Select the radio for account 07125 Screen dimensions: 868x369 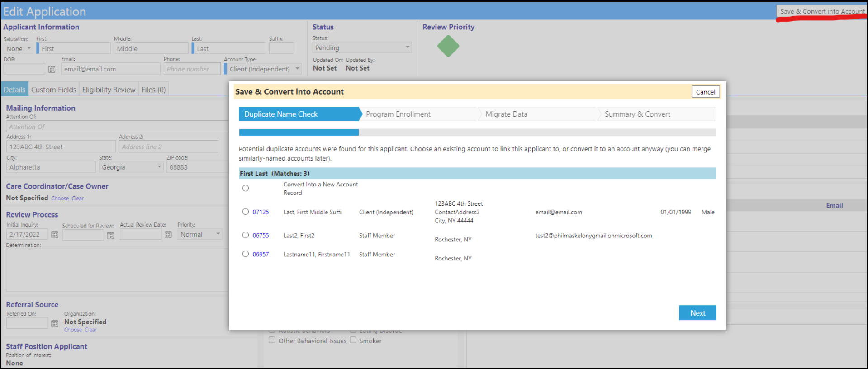[246, 212]
